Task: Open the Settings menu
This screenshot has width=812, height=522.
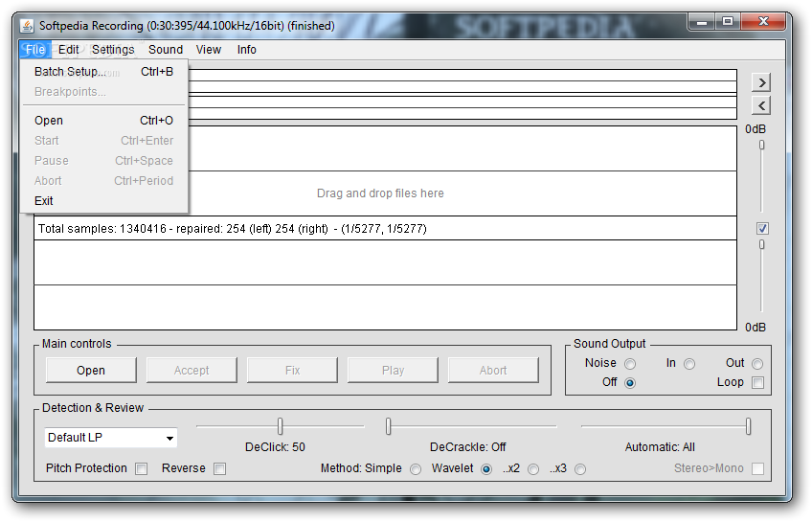Action: coord(113,50)
